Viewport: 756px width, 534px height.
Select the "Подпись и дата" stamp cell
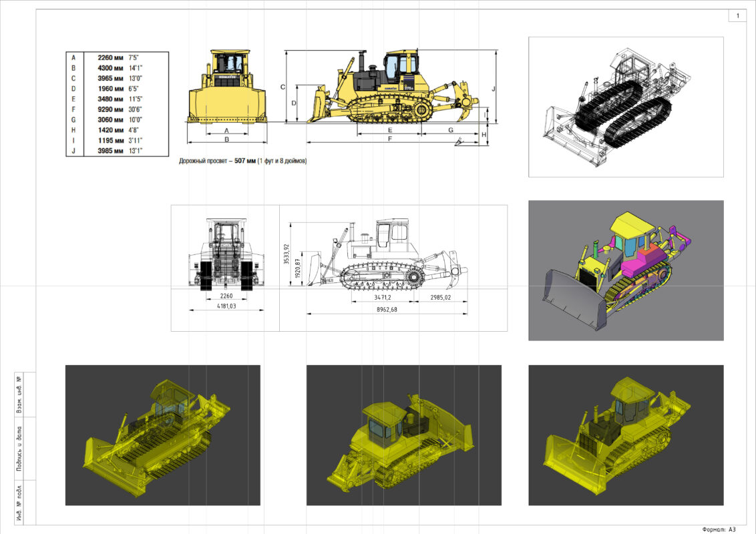pyautogui.click(x=19, y=448)
